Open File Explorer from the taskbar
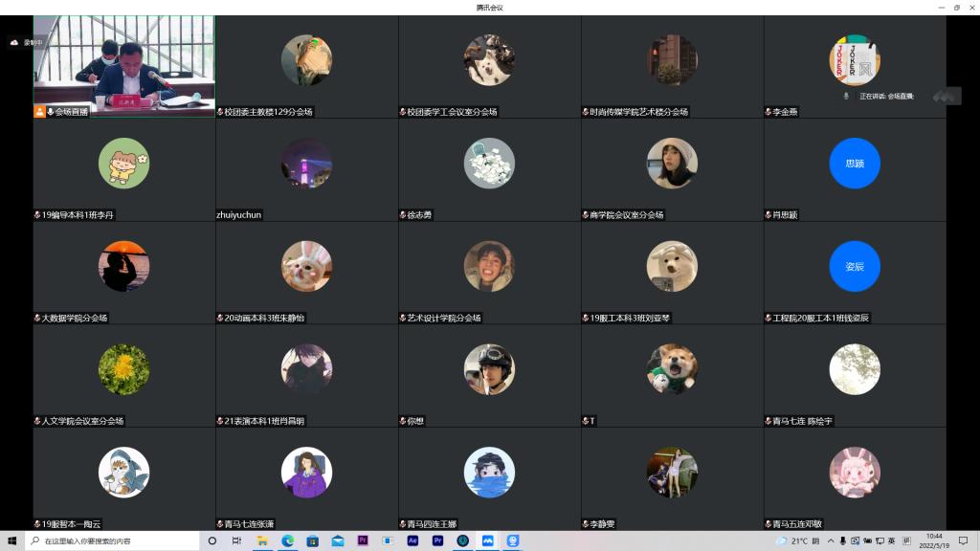 [x=262, y=540]
